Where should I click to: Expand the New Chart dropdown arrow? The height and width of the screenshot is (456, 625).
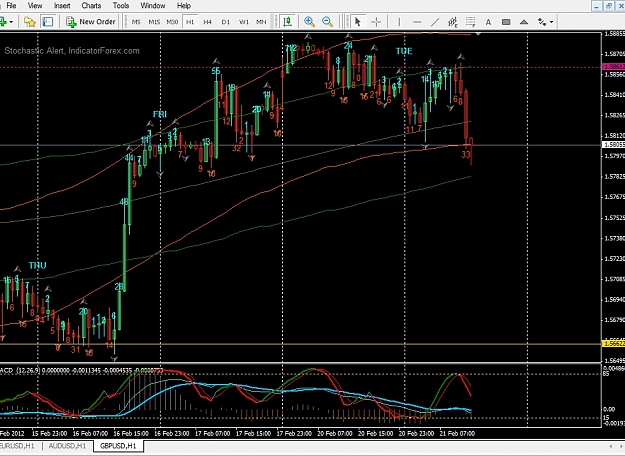11,22
